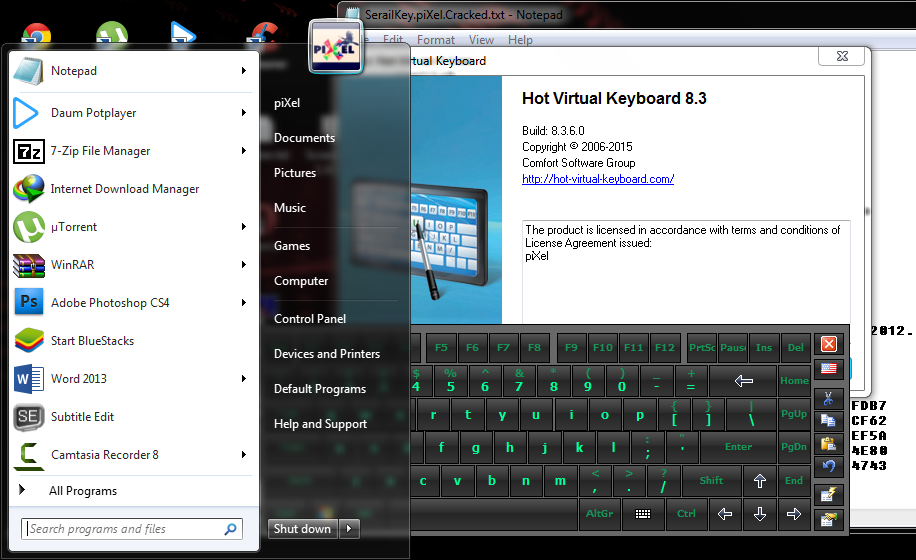916x560 pixels.
Task: Start BlueStacks from the Start menu
Action: [x=132, y=340]
